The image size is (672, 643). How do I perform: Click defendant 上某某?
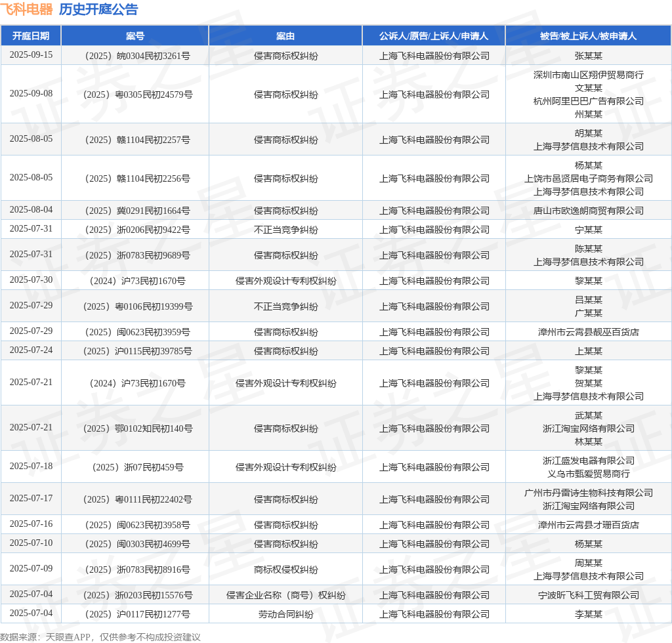[x=589, y=351]
